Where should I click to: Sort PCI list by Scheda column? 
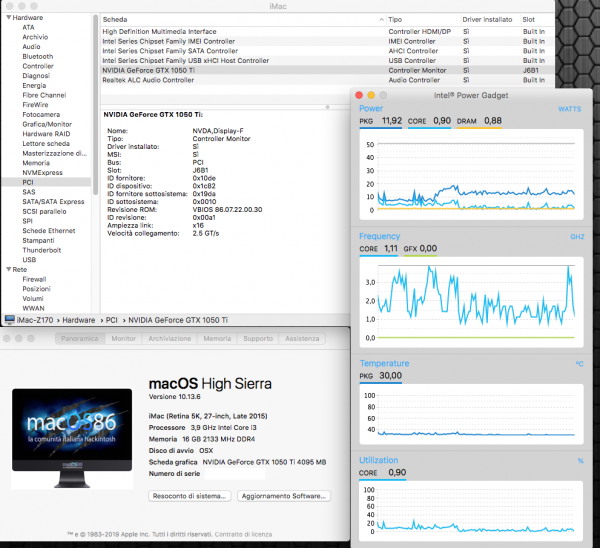pos(243,20)
